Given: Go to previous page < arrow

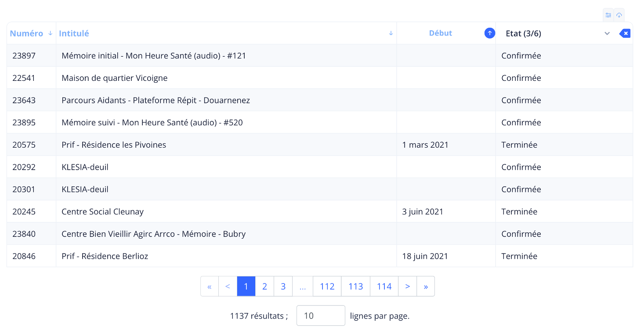Looking at the screenshot, I should point(228,287).
